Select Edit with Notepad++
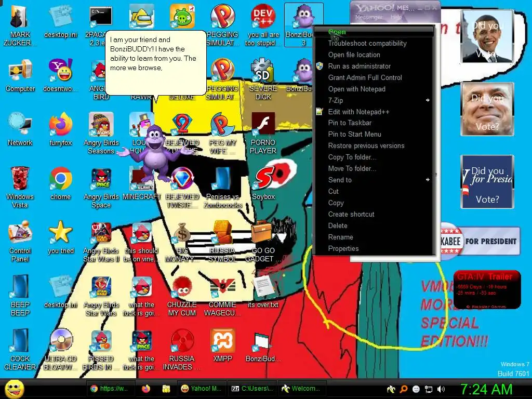 click(x=374, y=112)
